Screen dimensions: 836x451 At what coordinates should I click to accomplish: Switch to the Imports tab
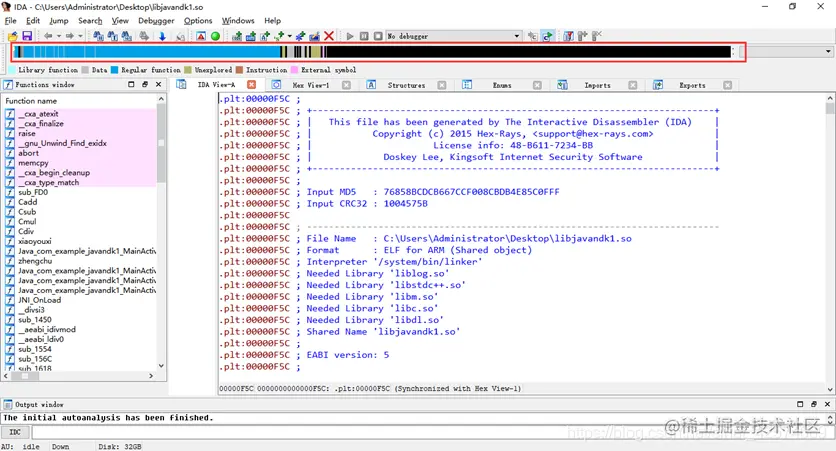597,85
